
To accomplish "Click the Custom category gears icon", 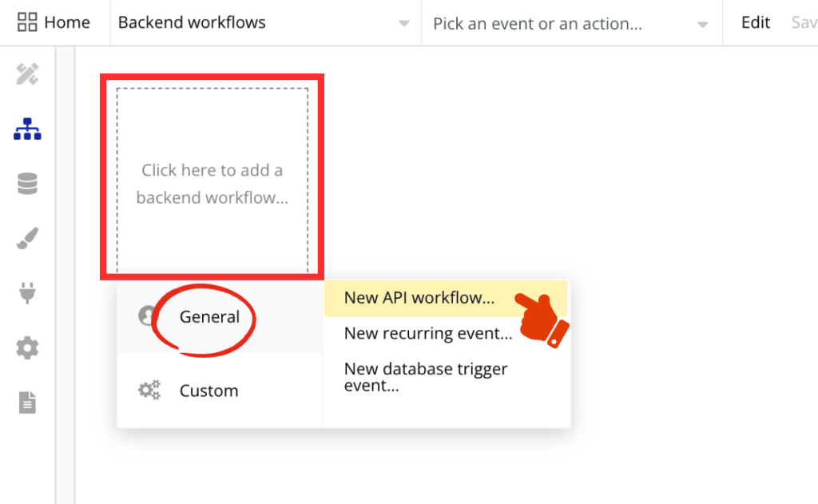I will pyautogui.click(x=149, y=390).
